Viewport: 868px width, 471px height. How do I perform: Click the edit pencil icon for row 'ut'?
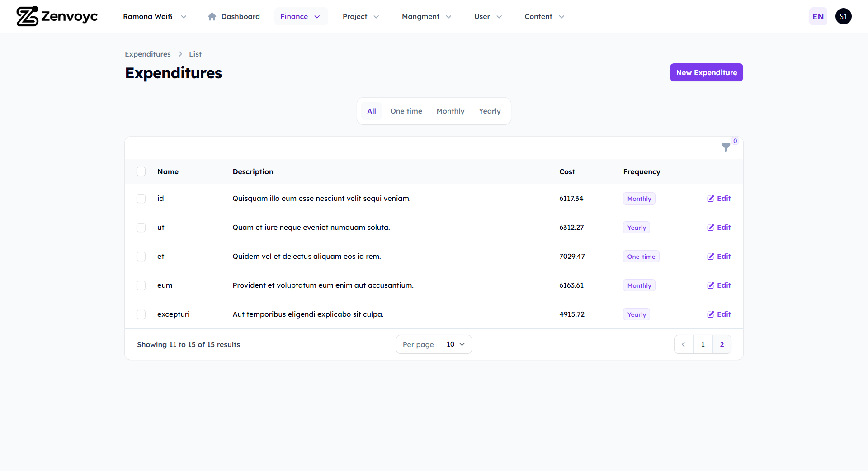coord(710,227)
